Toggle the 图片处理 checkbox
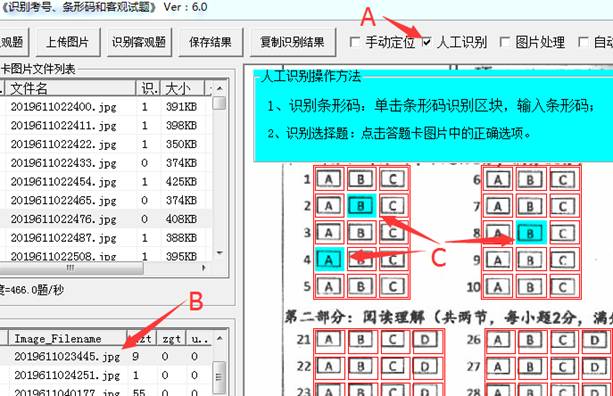613x396 pixels. point(505,42)
